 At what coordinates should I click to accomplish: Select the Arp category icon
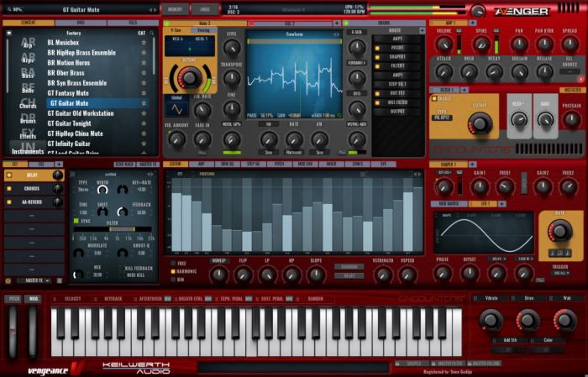[x=28, y=42]
